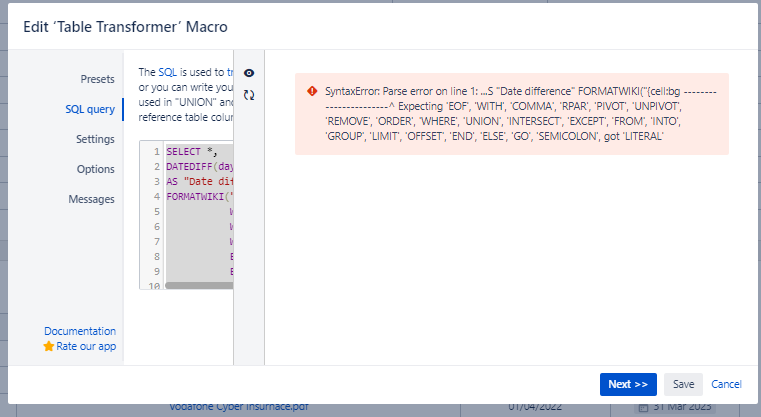Viewport: 761px width, 417px height.
Task: Click the SQL hyperlink in the description
Action: point(167,72)
